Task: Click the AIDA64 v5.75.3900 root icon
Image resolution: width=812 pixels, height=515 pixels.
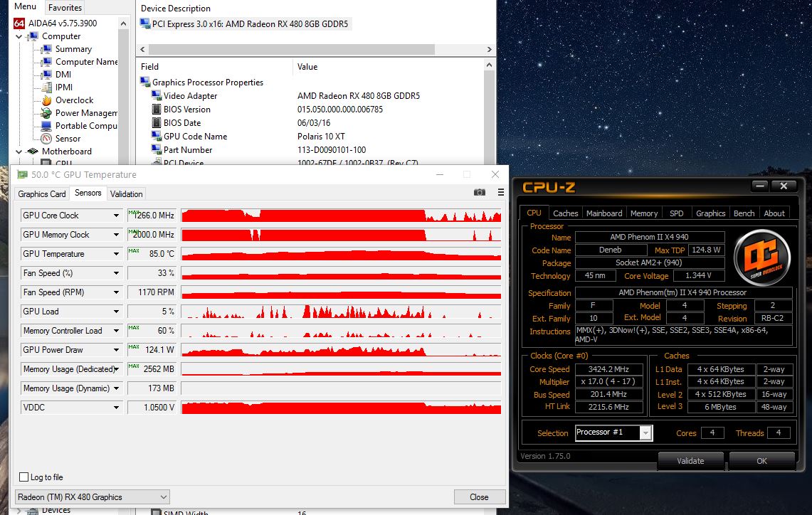Action: click(19, 23)
